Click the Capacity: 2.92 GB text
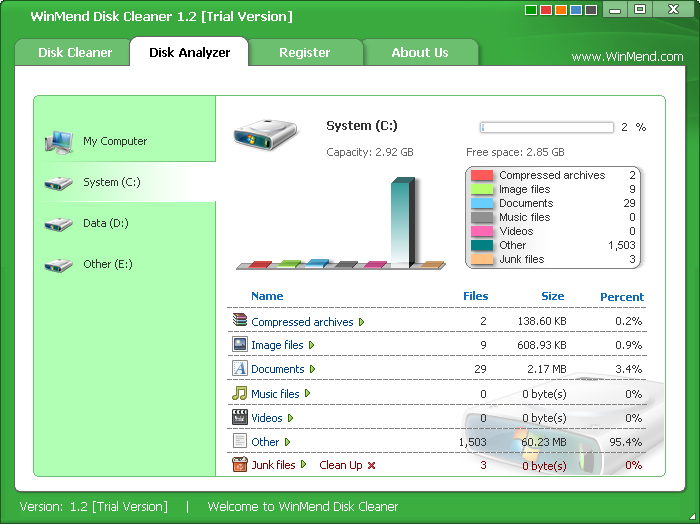The height and width of the screenshot is (524, 700). tap(370, 152)
